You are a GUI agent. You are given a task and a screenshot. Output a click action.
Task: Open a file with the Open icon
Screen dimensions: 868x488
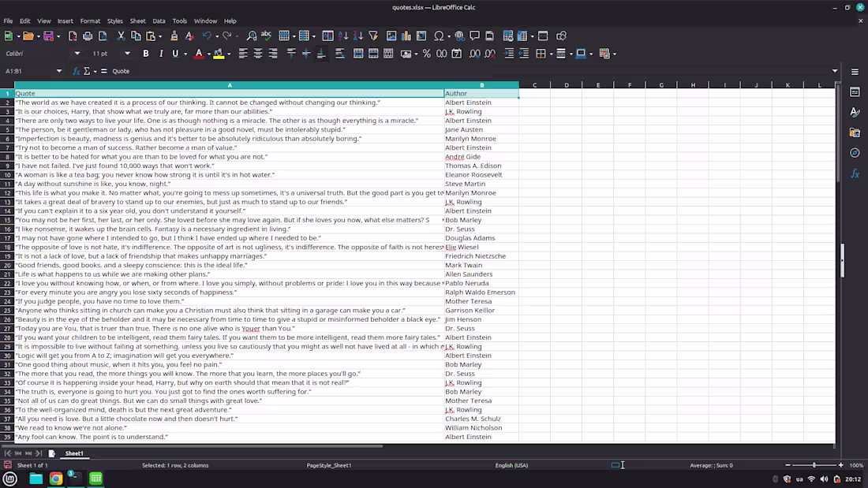28,36
